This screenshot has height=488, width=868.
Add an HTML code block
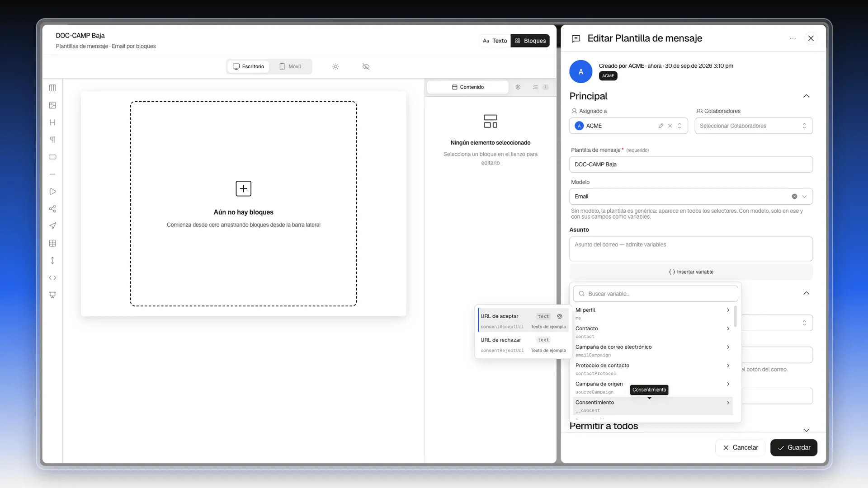tap(52, 278)
